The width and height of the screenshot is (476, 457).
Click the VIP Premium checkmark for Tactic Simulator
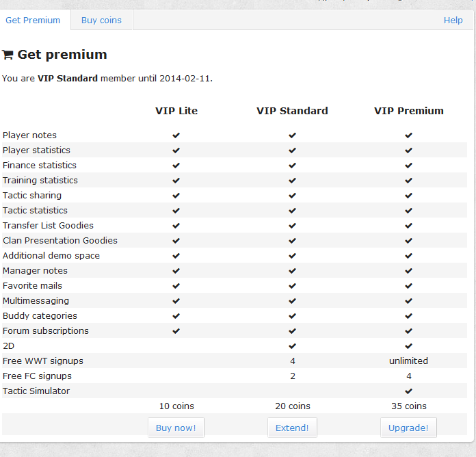(x=408, y=391)
